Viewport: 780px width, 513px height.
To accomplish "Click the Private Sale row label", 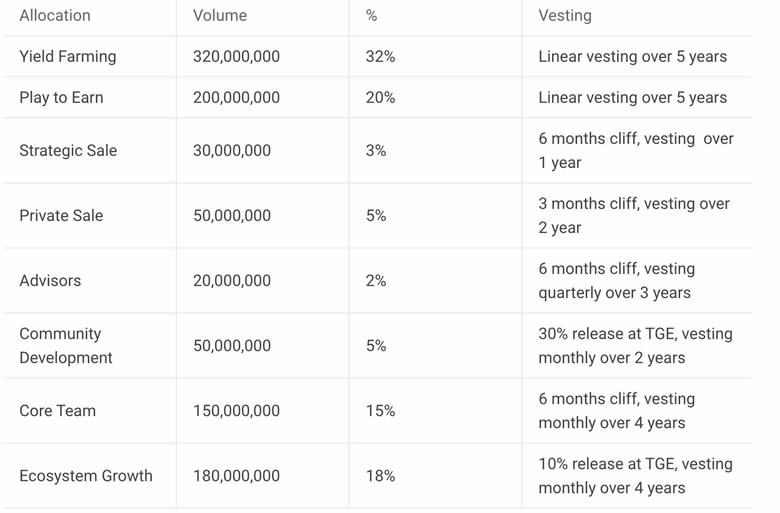I will 61,216.
